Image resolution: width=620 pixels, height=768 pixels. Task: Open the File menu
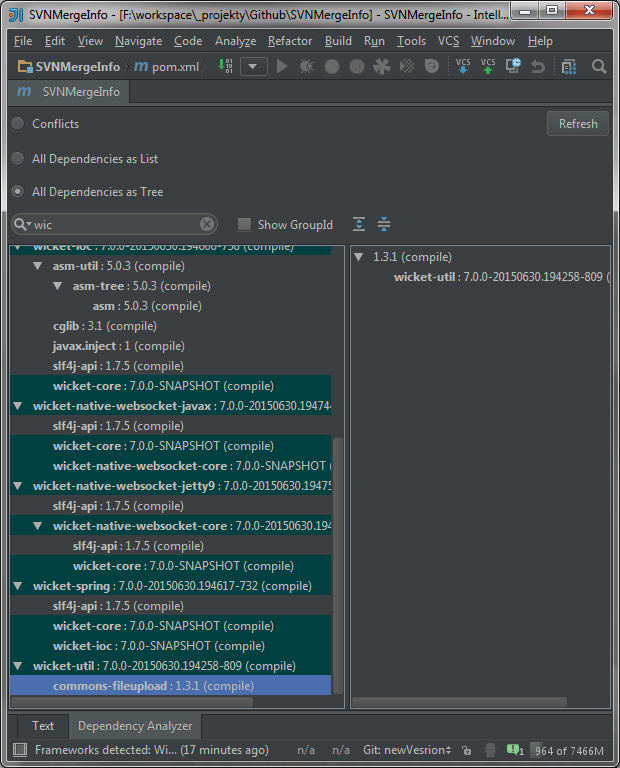pos(23,41)
